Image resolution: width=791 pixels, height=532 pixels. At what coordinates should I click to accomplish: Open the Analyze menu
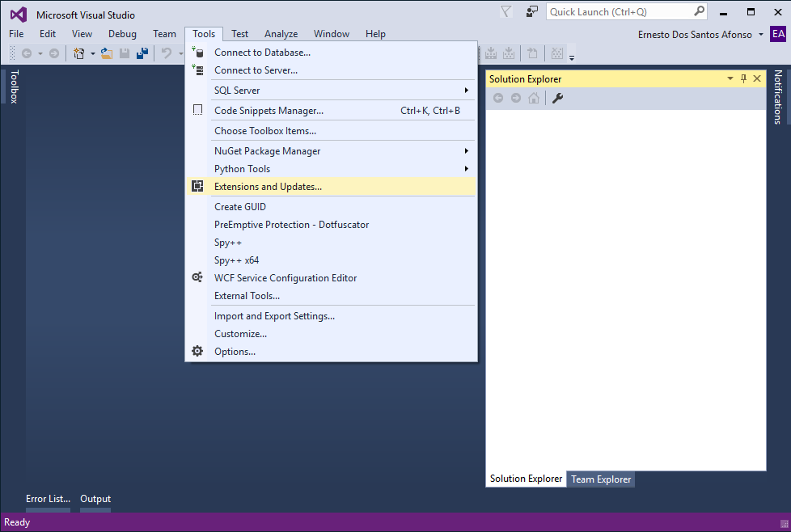(x=281, y=34)
